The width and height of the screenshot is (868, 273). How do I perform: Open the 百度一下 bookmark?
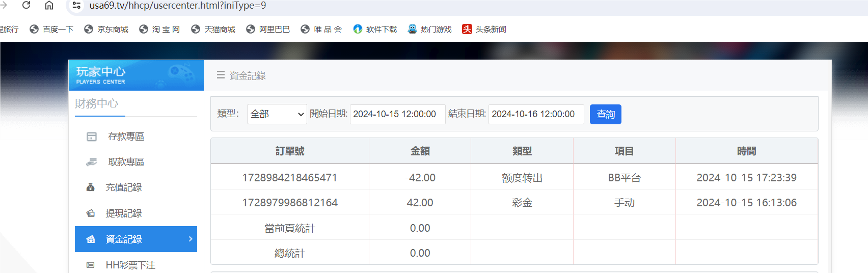coord(51,30)
